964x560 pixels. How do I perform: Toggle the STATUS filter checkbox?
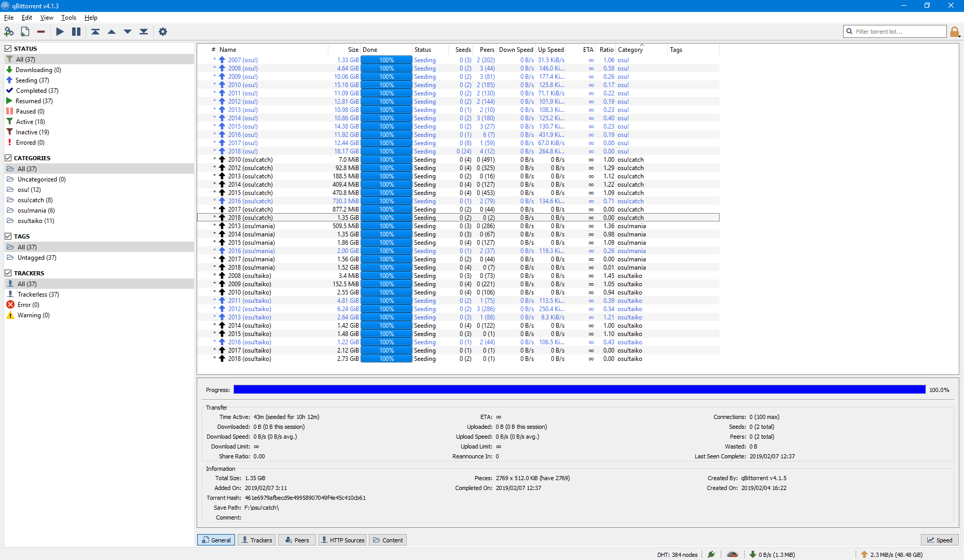point(8,48)
